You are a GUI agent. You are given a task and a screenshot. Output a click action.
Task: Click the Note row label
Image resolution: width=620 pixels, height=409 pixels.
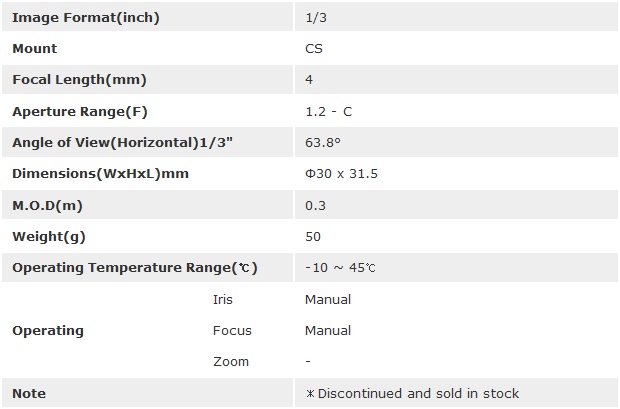coord(29,393)
